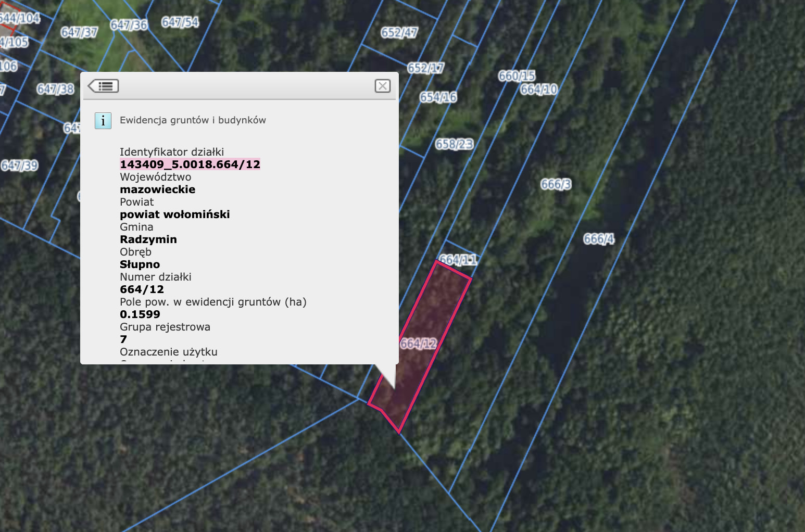Select parcel 664/11 on the map
Viewport: 805px width, 532px height.
pos(458,259)
